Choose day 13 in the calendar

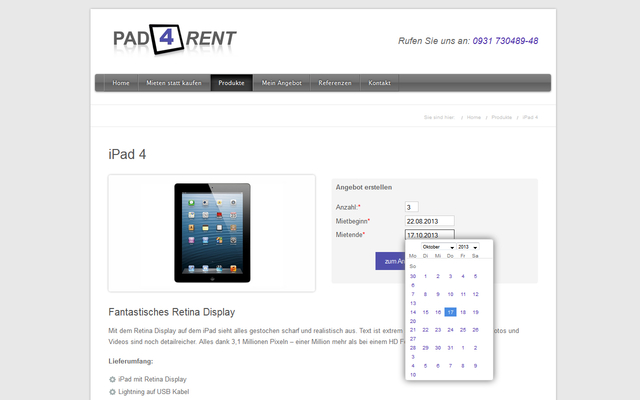click(413, 303)
